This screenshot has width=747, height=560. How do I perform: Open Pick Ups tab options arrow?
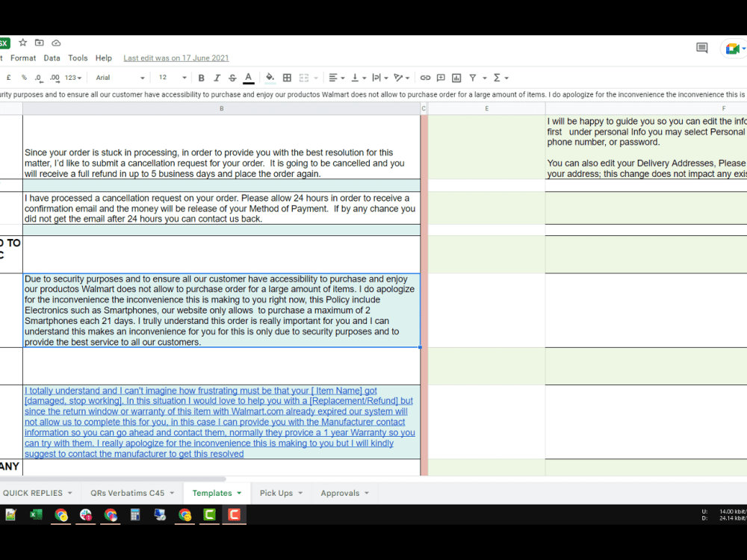pyautogui.click(x=300, y=493)
